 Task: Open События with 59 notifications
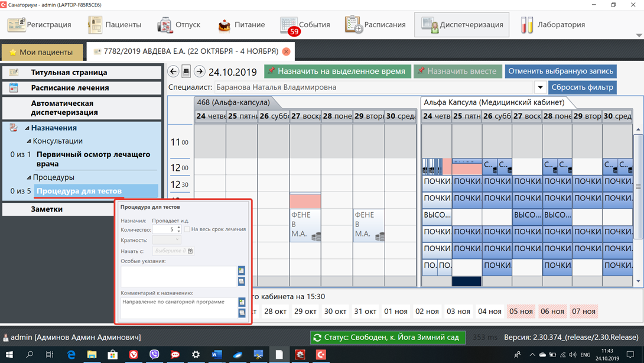point(305,25)
